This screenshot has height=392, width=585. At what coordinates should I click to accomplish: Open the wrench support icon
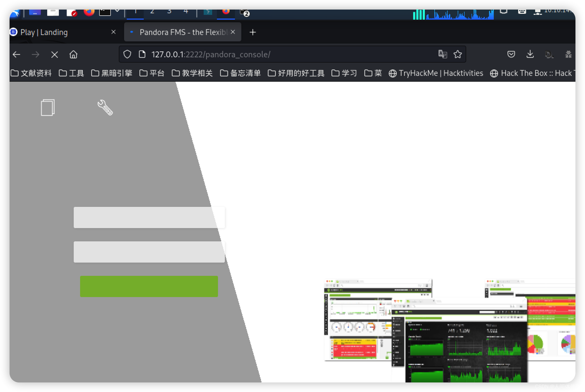(x=105, y=107)
